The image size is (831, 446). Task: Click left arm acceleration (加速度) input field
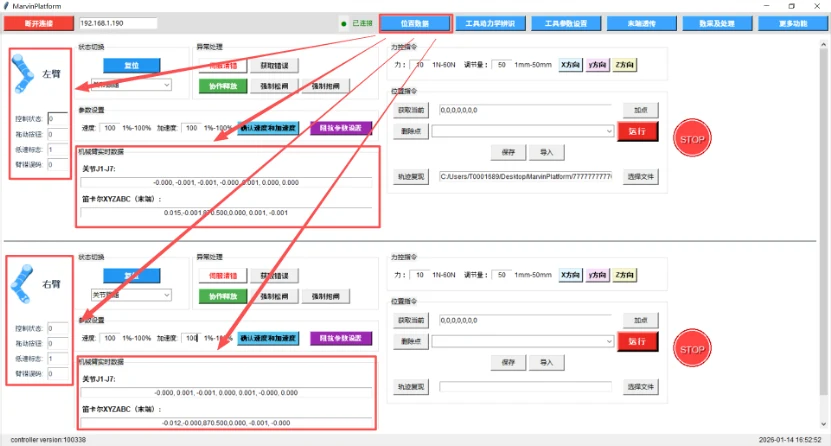(191, 128)
